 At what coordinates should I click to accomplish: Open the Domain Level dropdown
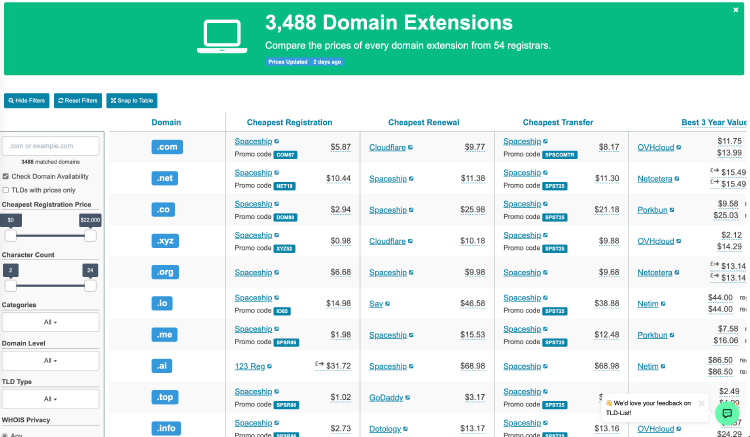(51, 361)
